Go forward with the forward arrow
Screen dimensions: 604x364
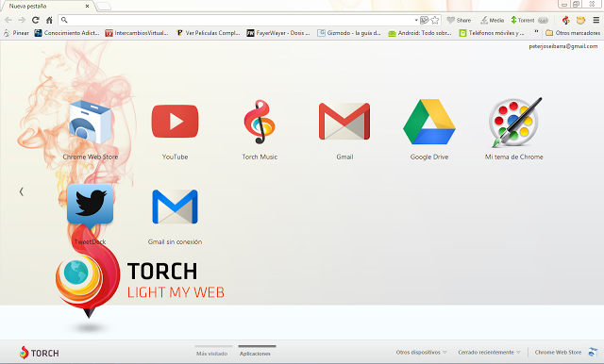click(22, 20)
